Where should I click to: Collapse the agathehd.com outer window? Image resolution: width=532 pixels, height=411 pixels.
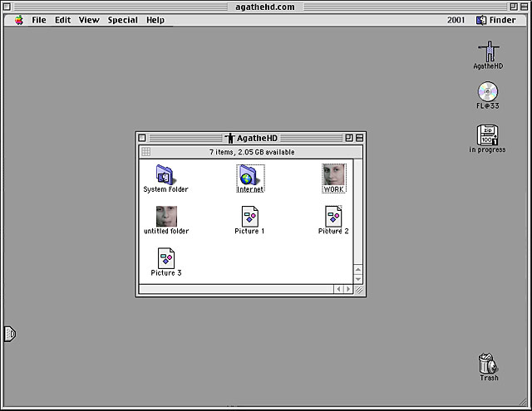coord(525,7)
